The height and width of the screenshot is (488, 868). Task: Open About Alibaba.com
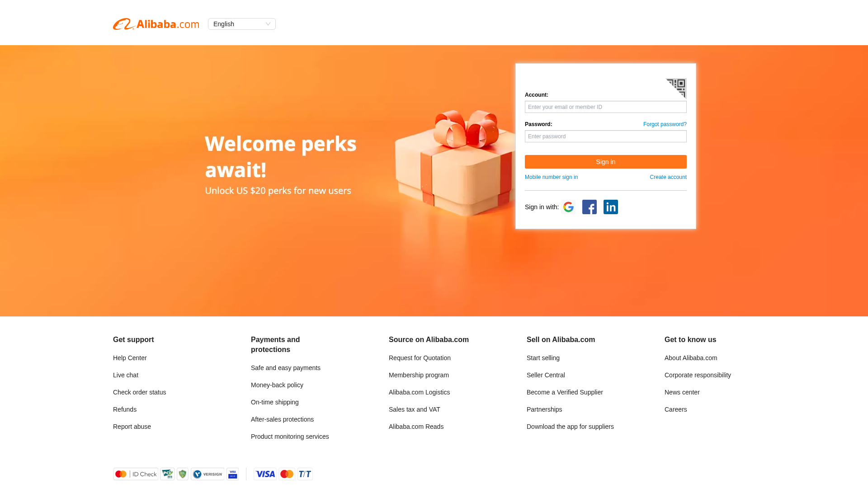[691, 358]
